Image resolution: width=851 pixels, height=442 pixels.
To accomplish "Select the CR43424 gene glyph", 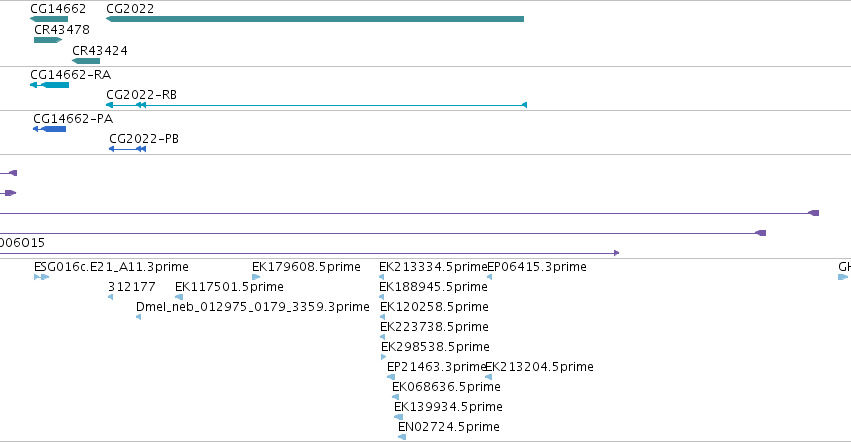I will tap(86, 61).
